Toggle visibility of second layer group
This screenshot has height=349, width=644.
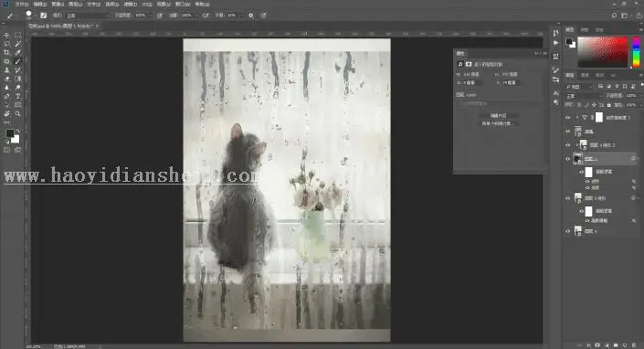[x=567, y=132]
